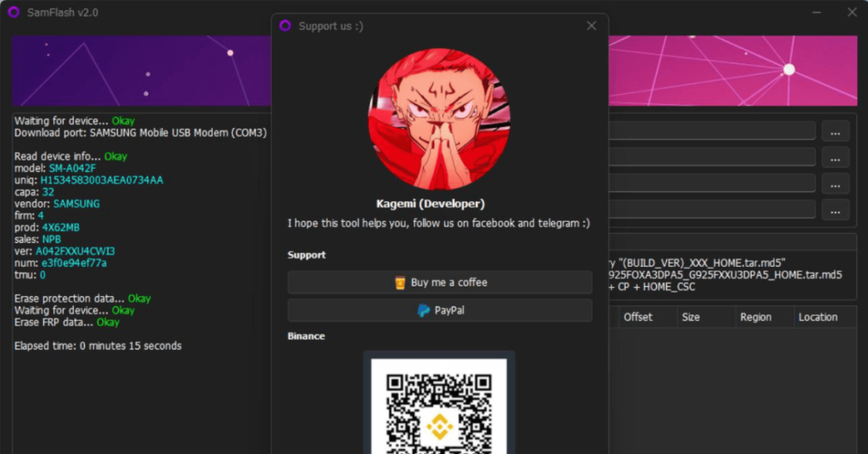Click the third file path input field
Viewport: 868px width, 454px height.
[x=712, y=183]
